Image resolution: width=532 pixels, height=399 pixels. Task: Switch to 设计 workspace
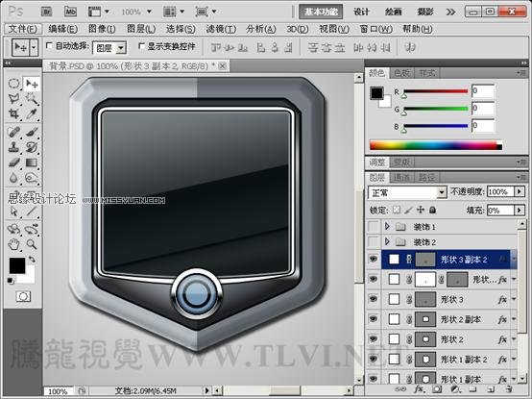(361, 12)
